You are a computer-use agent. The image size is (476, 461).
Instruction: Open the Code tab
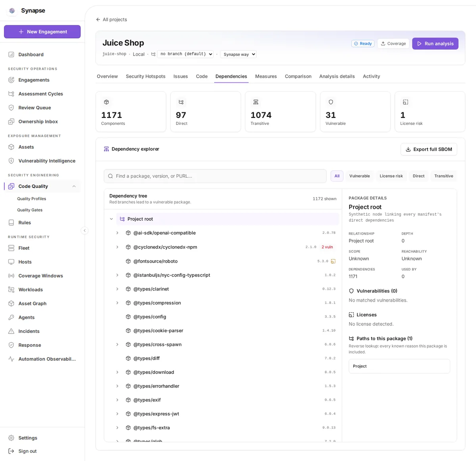pyautogui.click(x=202, y=77)
